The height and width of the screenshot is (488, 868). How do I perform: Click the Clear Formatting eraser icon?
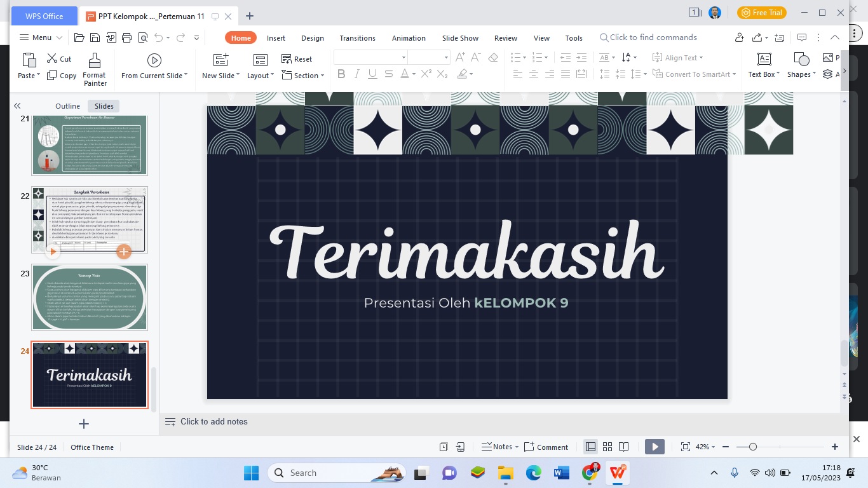pyautogui.click(x=493, y=58)
